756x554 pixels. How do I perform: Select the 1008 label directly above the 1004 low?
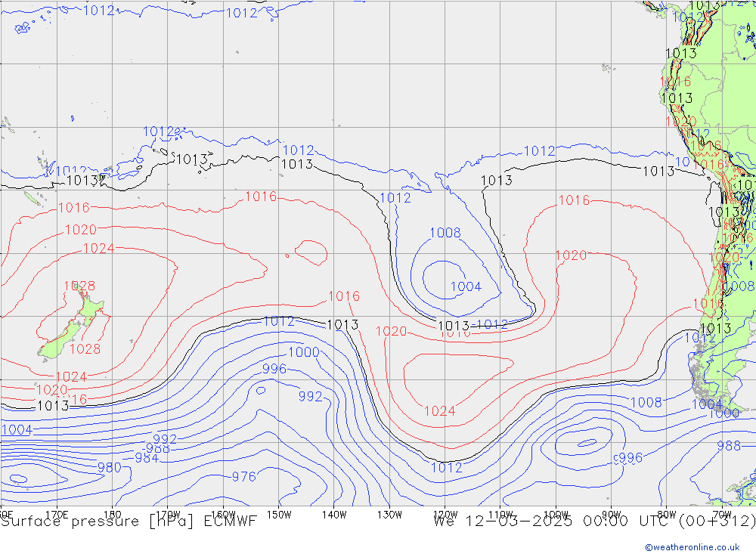445,232
